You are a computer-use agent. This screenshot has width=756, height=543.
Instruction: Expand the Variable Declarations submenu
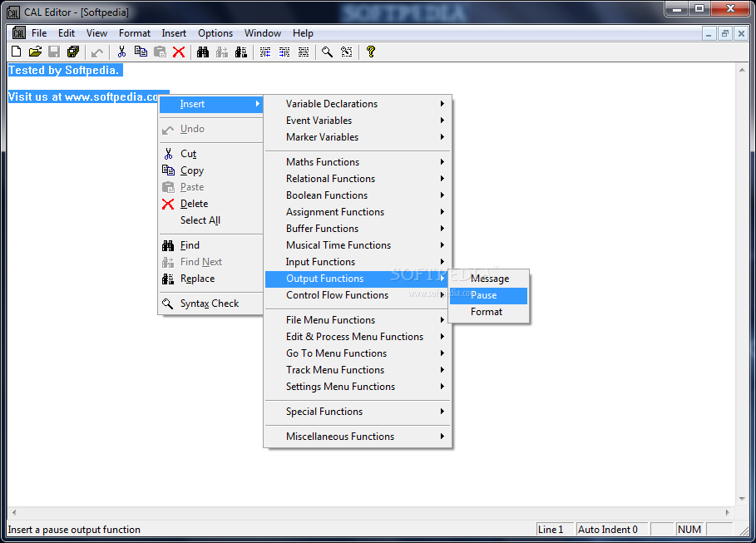[x=358, y=104]
